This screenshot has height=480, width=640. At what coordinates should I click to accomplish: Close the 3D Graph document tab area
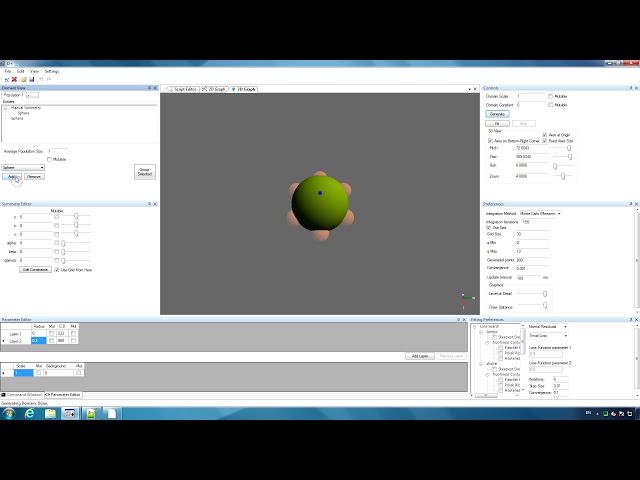point(475,89)
